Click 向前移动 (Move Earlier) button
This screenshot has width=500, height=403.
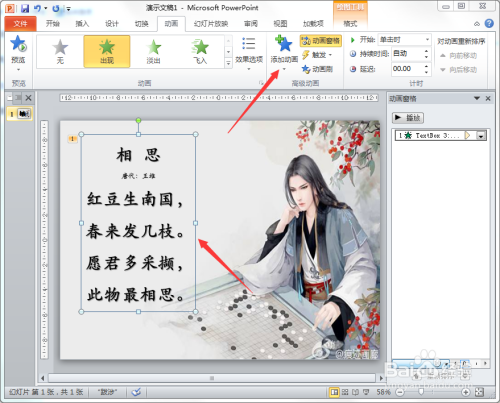pos(458,56)
